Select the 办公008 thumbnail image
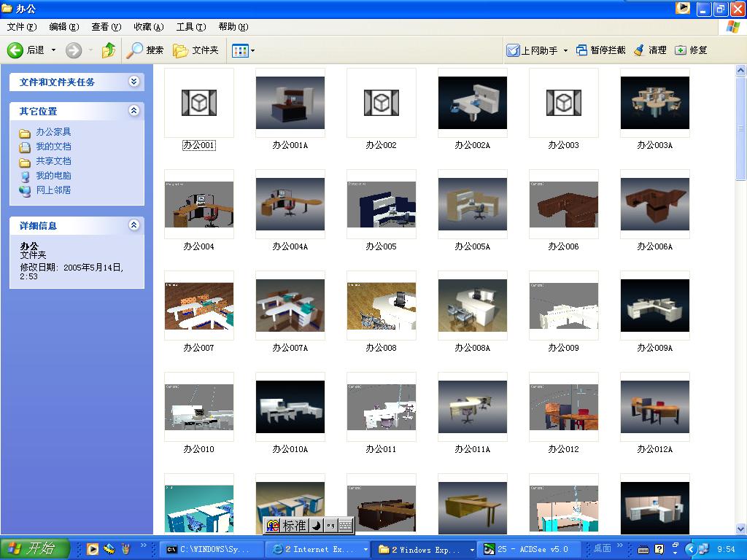The height and width of the screenshot is (560, 747). (381, 306)
